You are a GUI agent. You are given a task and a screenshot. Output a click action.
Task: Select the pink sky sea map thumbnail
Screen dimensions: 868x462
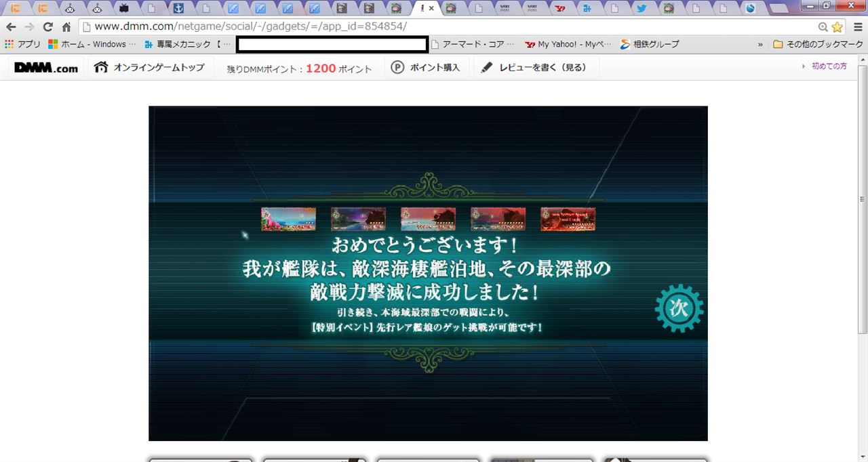[428, 219]
